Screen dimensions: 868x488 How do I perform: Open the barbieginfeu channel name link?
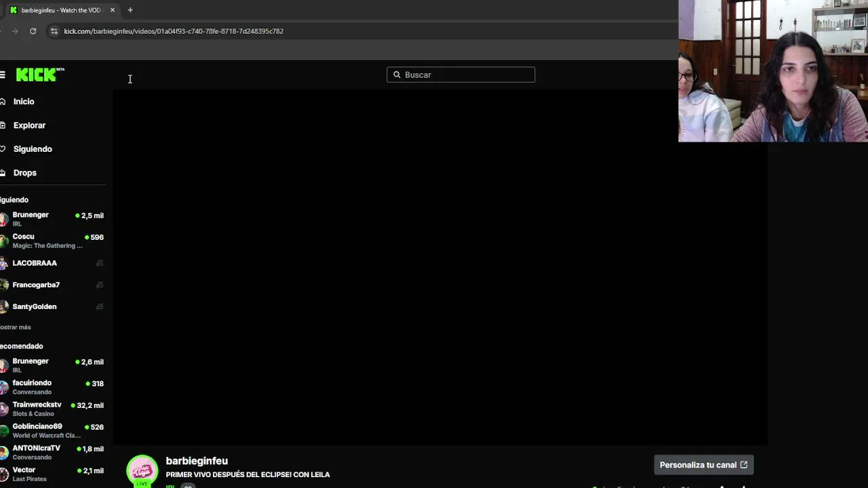click(x=197, y=461)
